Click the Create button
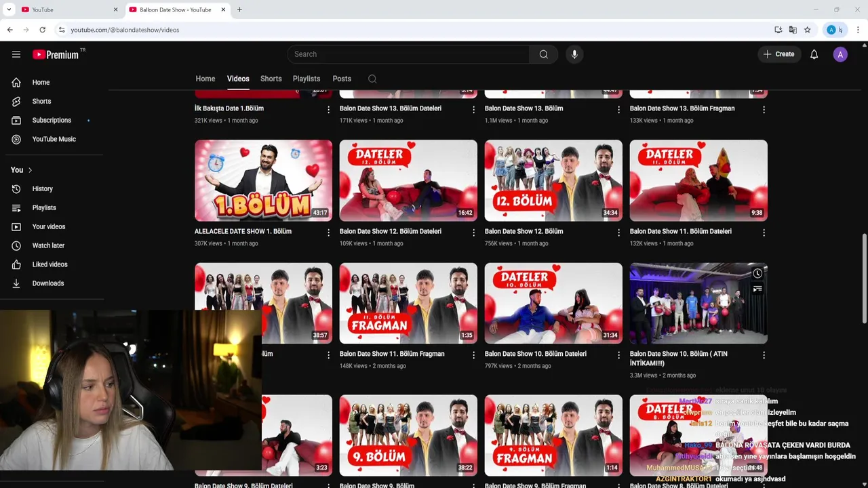The image size is (868, 488). 778,54
